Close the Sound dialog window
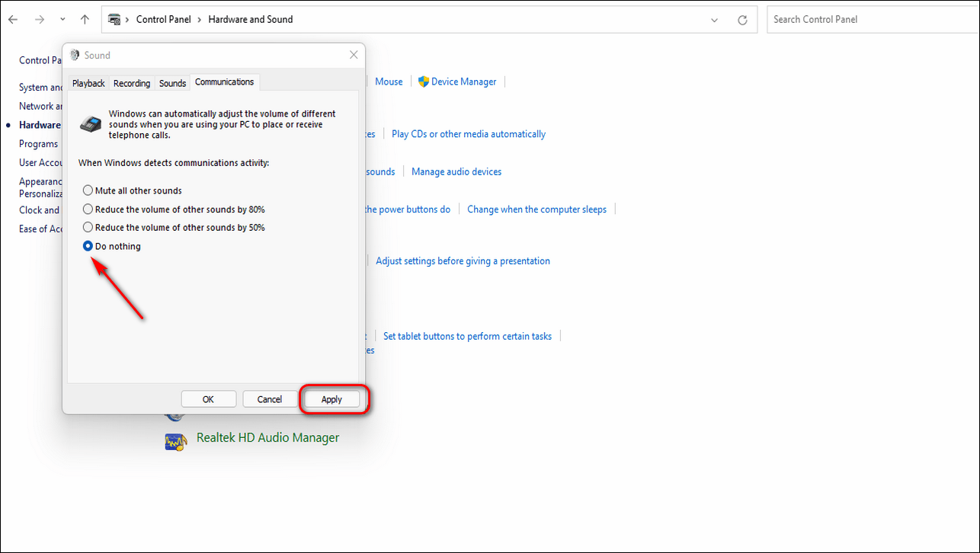Screen dimensions: 980x553 [x=354, y=55]
